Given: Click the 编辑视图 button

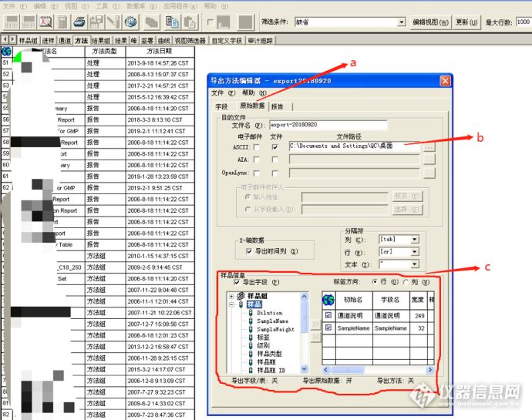Looking at the screenshot, I should (x=430, y=22).
